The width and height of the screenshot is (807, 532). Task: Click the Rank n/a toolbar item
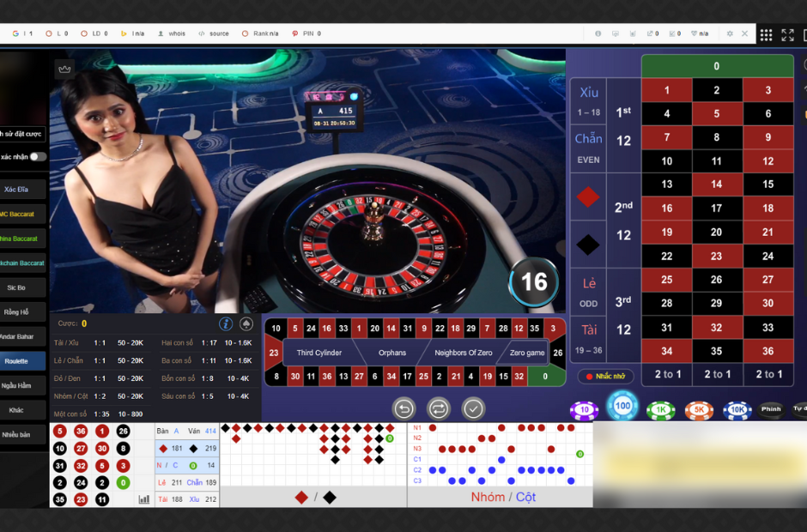[x=260, y=33]
